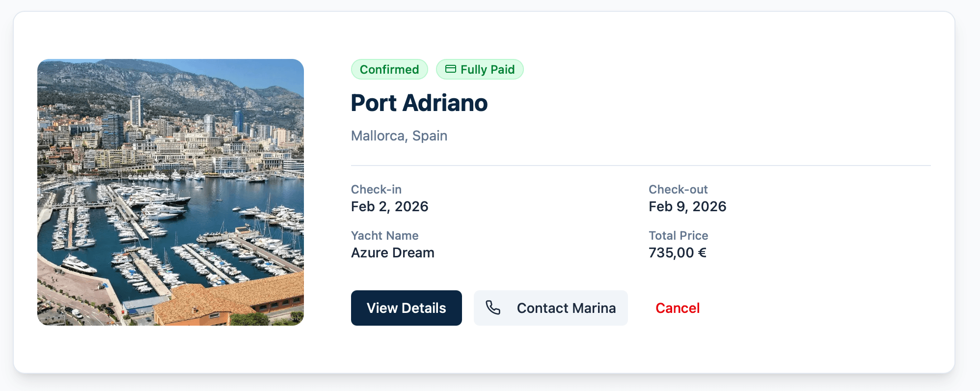Click the Check-out label
980x391 pixels.
[678, 190]
